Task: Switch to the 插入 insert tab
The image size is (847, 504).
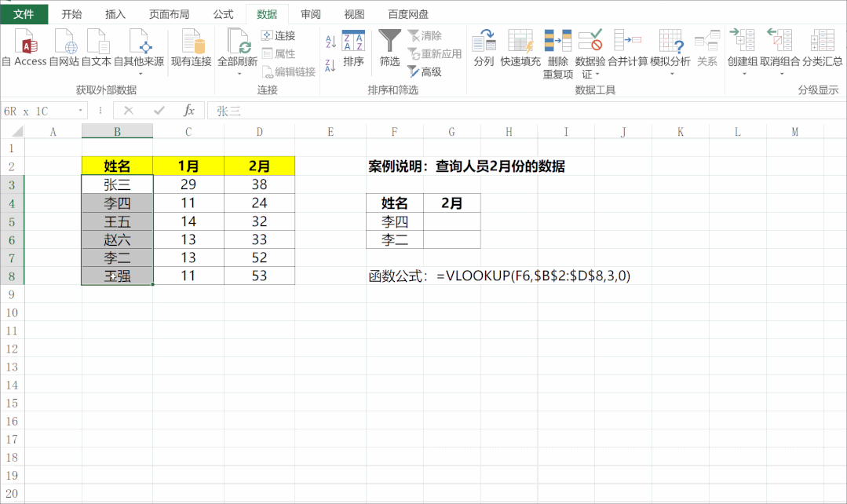Action: pyautogui.click(x=115, y=14)
